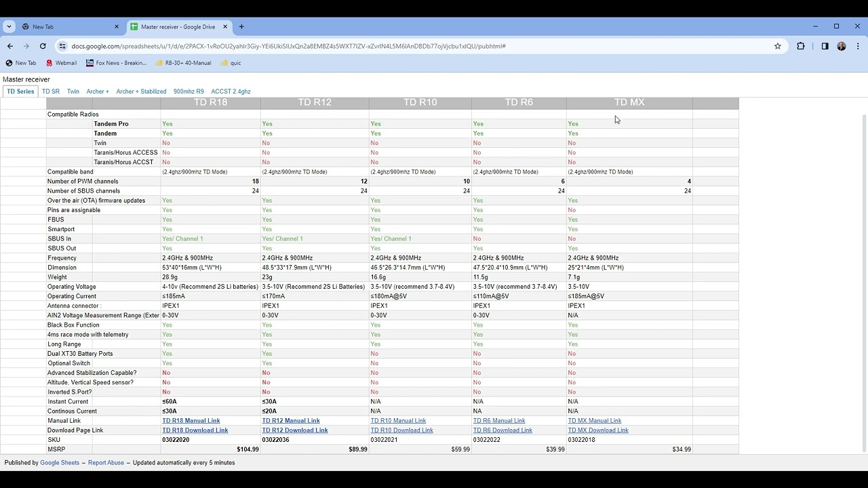Reload the page with the refresh icon
The width and height of the screenshot is (868, 488).
pos(43,46)
